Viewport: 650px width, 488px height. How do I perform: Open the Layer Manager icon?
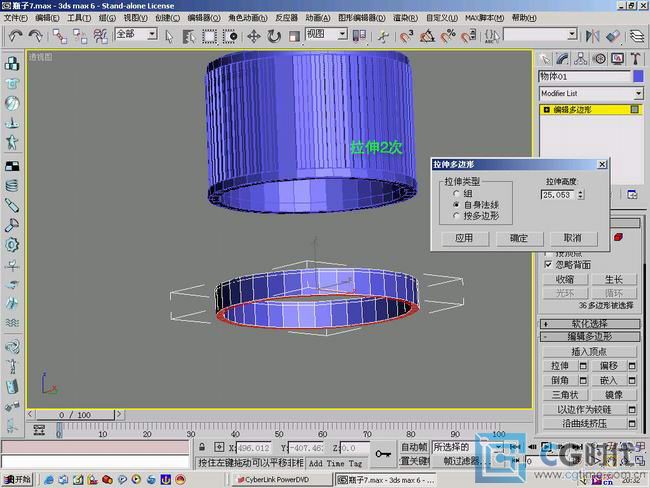coord(637,36)
